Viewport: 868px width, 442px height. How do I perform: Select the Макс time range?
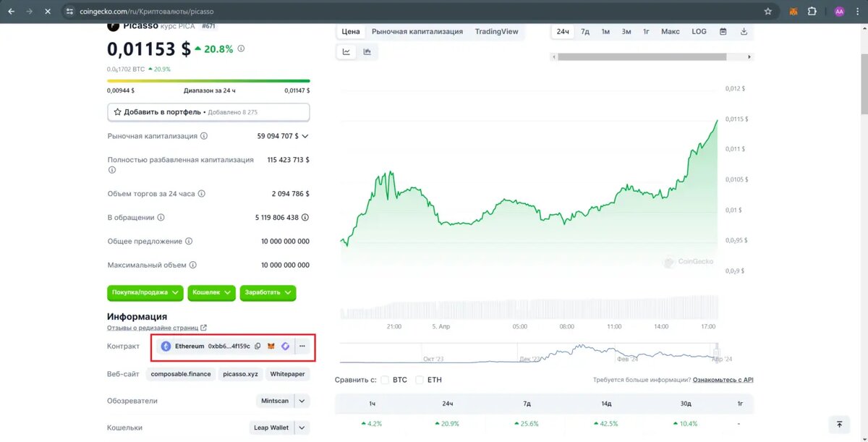[671, 32]
